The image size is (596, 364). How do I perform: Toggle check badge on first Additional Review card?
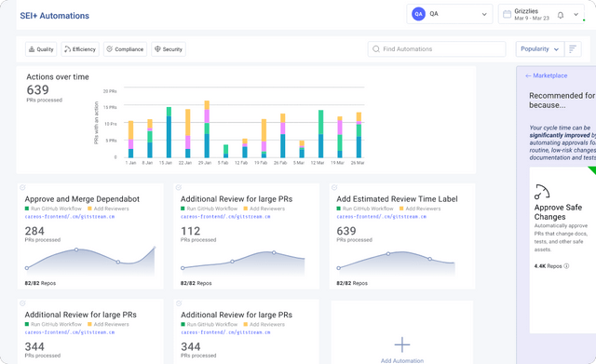point(178,187)
